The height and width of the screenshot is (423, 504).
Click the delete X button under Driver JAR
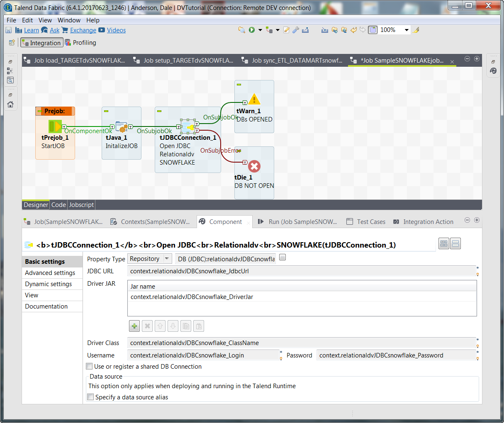(147, 326)
